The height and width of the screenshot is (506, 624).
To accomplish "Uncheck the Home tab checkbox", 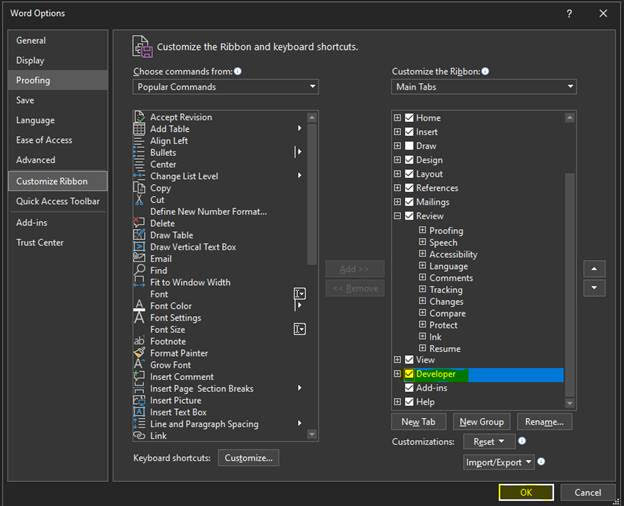I will [x=409, y=118].
